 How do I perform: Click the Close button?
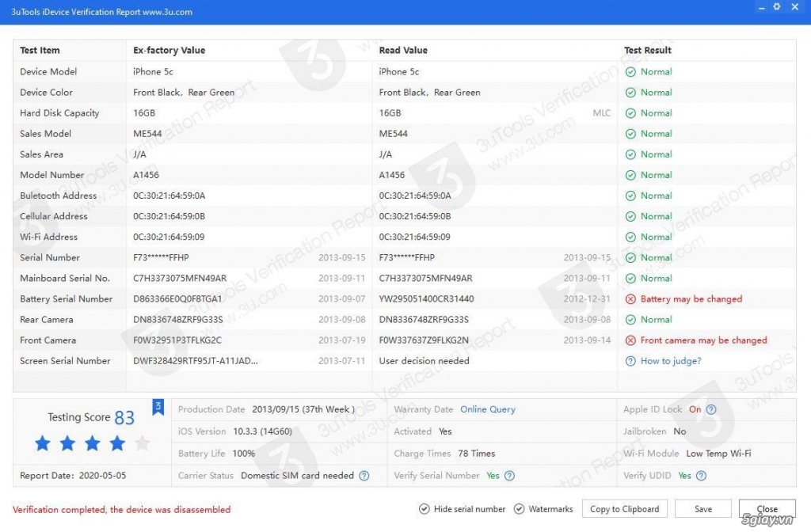point(767,509)
